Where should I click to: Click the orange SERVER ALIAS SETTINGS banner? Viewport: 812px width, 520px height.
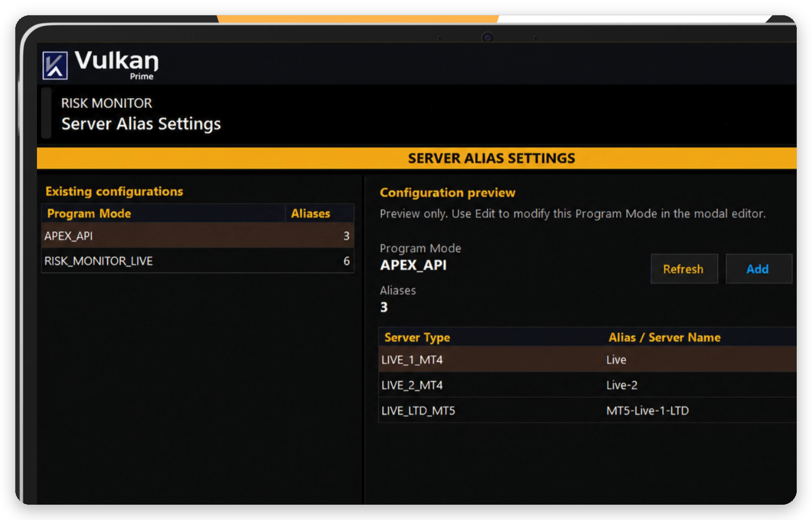(x=417, y=158)
